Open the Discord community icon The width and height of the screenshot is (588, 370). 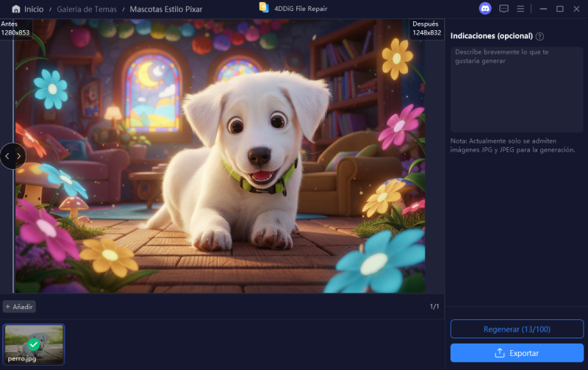pyautogui.click(x=485, y=9)
